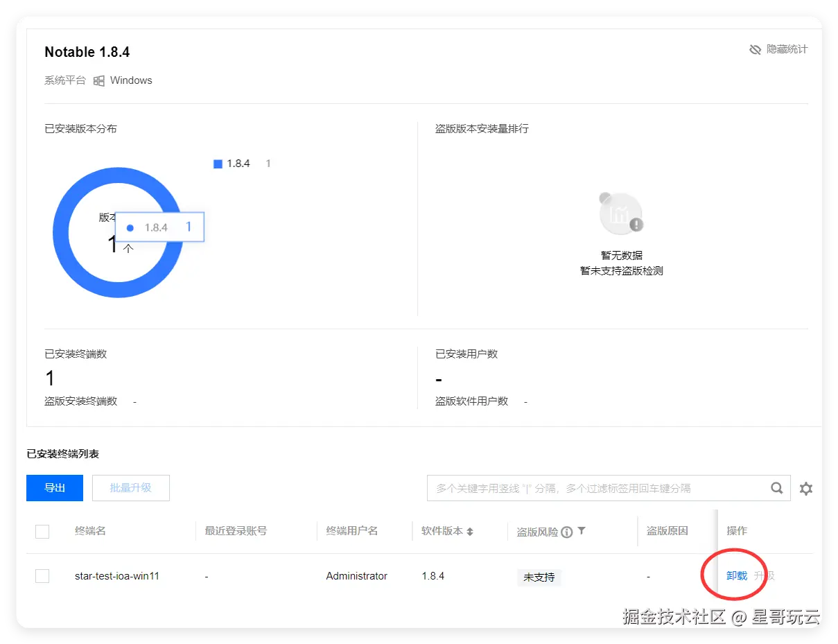Click the 批量升级 batch upgrade button
The image size is (838, 644).
pos(131,488)
